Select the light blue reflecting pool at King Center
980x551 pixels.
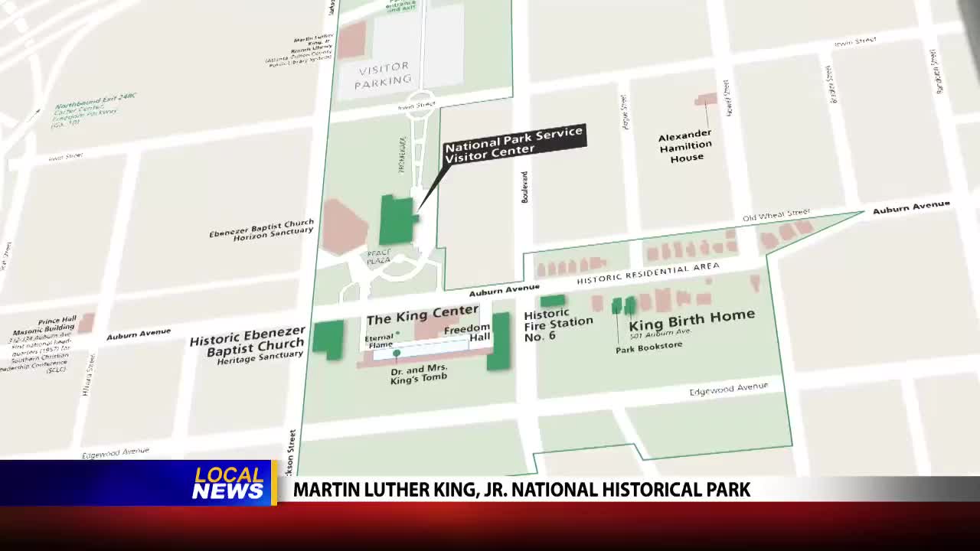420,349
